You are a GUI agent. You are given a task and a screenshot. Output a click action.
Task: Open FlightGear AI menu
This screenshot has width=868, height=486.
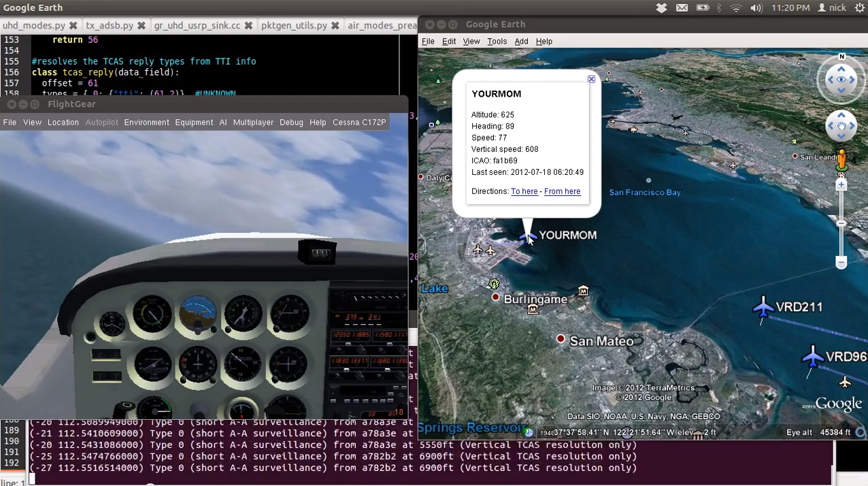(x=222, y=123)
